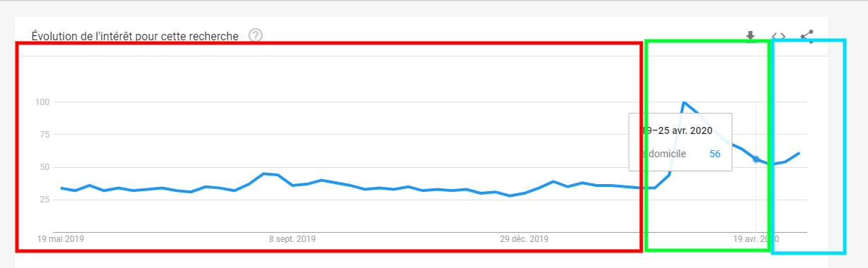Click the "8 sept. 2019" date label
The height and width of the screenshot is (268, 868).
tap(292, 239)
